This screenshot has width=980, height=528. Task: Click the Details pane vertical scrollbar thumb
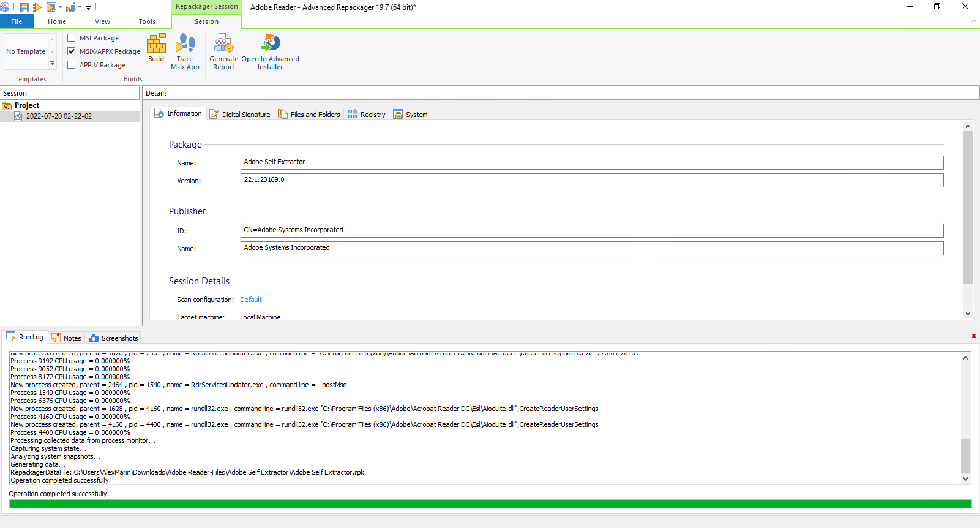pyautogui.click(x=968, y=208)
